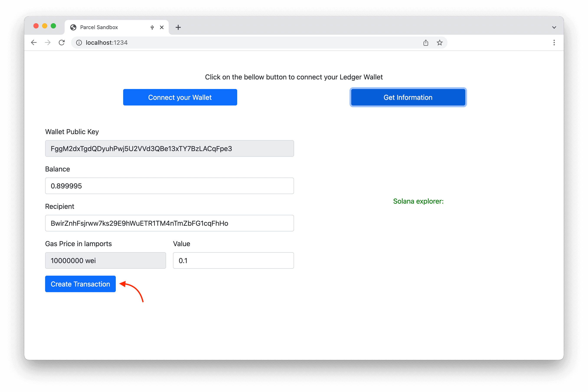Select the Value input field

click(233, 260)
